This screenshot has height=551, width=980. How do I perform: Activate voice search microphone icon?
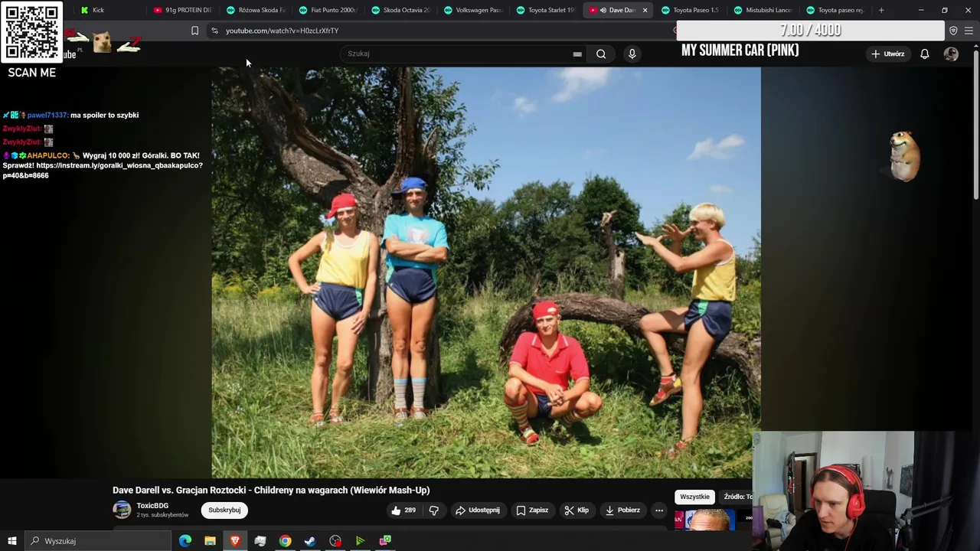632,54
